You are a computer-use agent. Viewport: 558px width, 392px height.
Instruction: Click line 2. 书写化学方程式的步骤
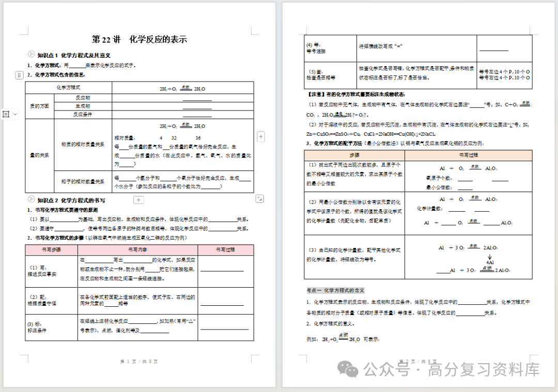pyautogui.click(x=107, y=238)
